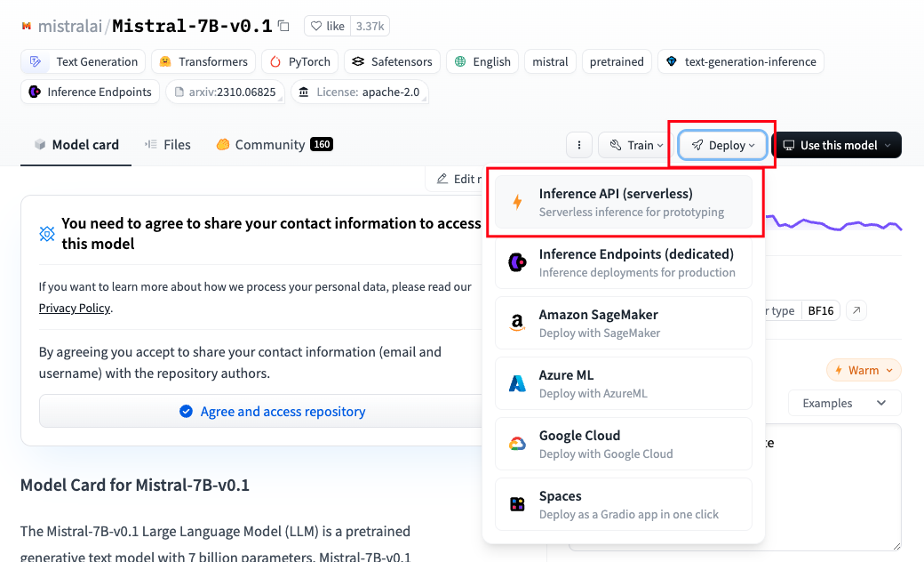This screenshot has width=924, height=562.
Task: Open the arrow icon next to BF16
Action: pos(856,310)
